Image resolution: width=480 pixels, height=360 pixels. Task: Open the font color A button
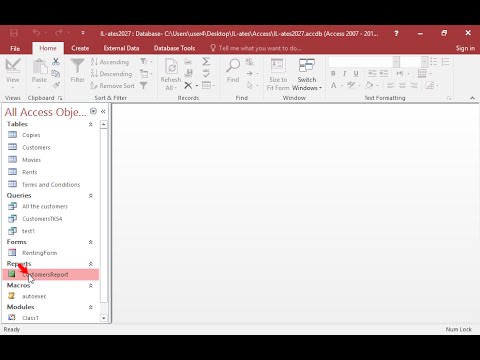pos(333,86)
